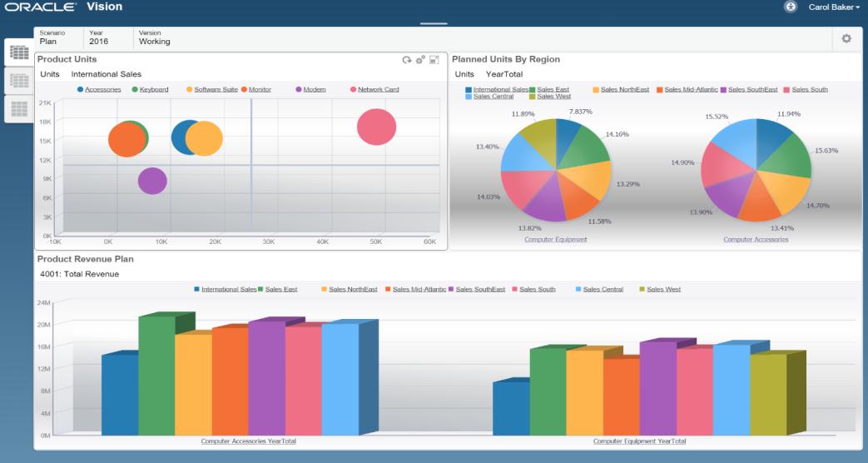Screen dimensions: 868x463
Task: Click Sales Mid-Atlantic in Planned Units legend
Action: [x=691, y=89]
